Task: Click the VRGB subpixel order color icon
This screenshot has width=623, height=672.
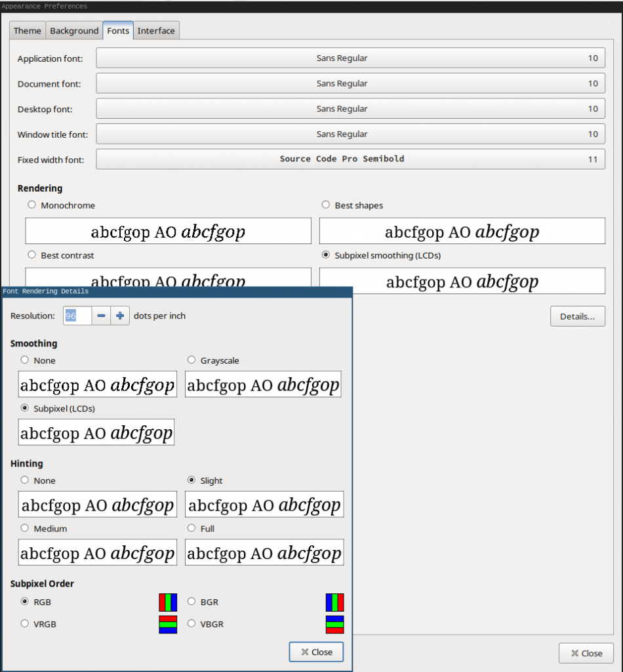Action: coord(168,624)
